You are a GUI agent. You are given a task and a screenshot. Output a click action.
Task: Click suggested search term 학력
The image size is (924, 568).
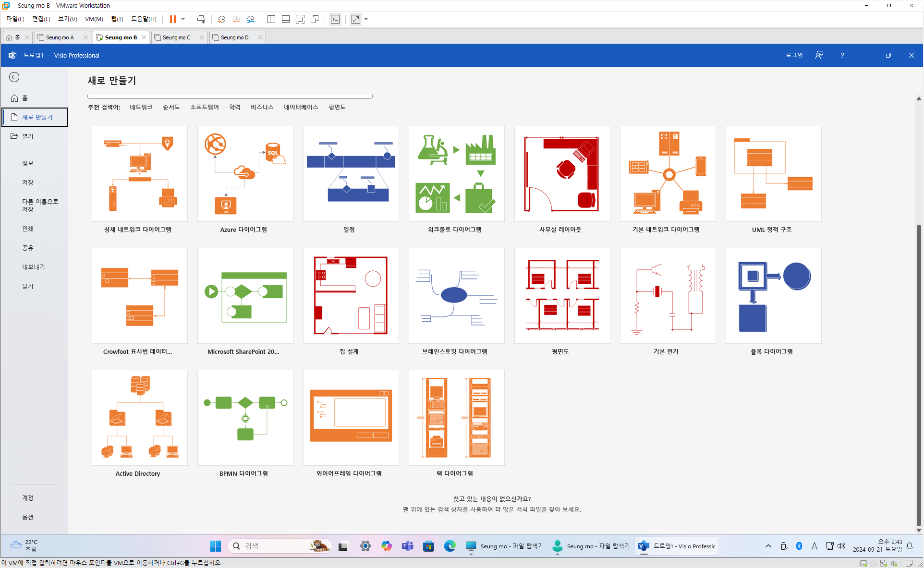pos(235,107)
